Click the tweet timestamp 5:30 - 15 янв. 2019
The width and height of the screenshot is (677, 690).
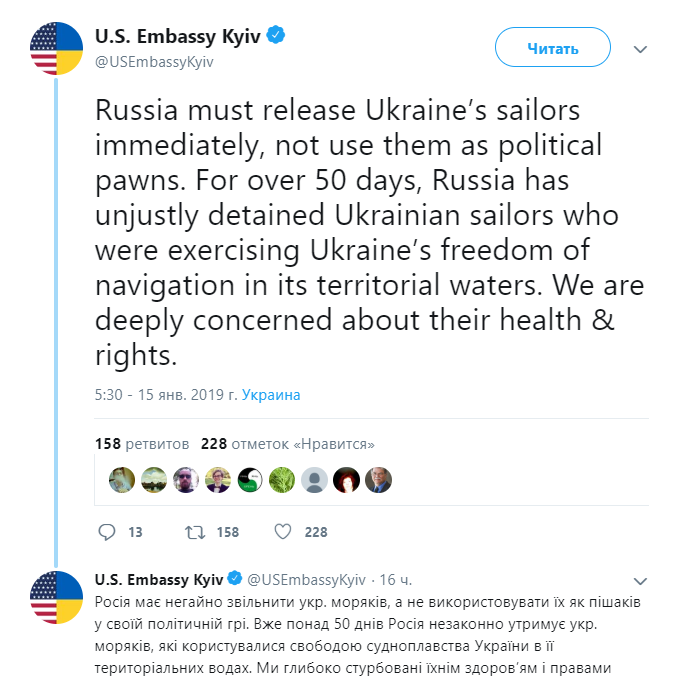click(165, 394)
